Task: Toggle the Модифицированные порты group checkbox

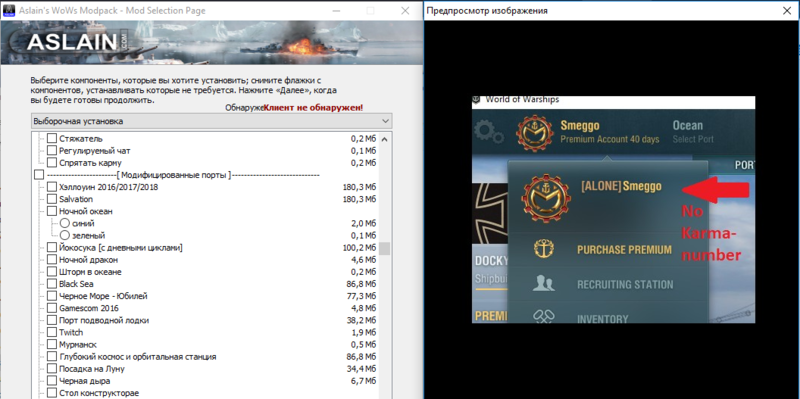Action: [39, 175]
